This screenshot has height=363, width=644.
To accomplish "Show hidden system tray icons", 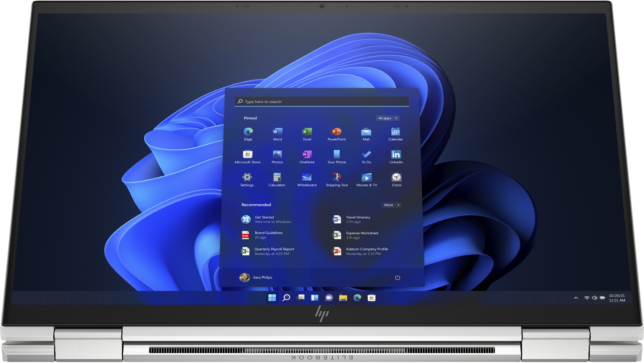I will (x=576, y=298).
